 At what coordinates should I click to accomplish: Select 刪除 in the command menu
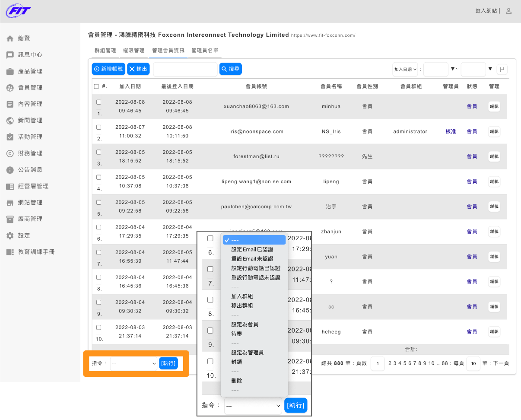tap(237, 381)
